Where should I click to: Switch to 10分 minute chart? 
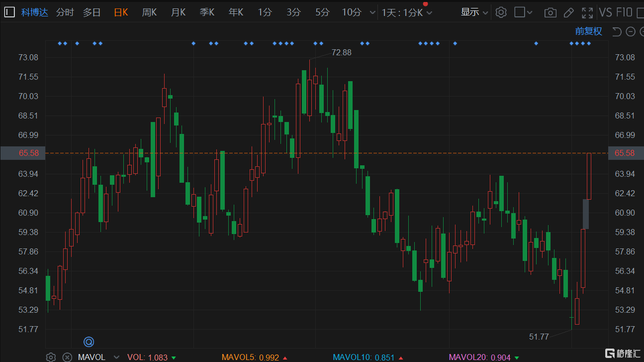[352, 12]
